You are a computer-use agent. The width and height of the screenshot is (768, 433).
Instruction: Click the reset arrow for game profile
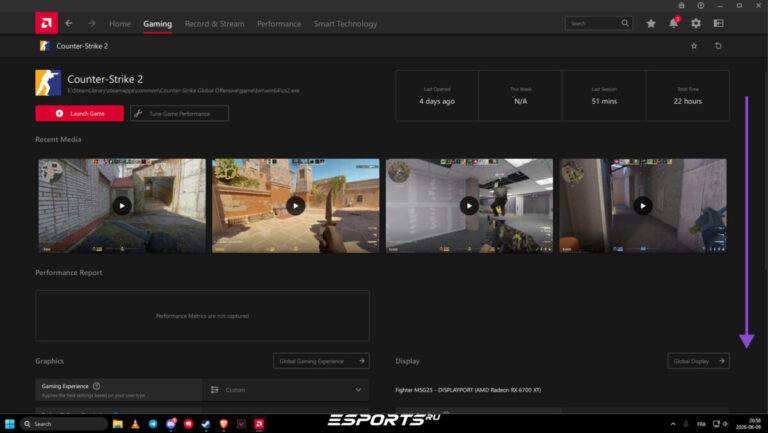pos(718,46)
